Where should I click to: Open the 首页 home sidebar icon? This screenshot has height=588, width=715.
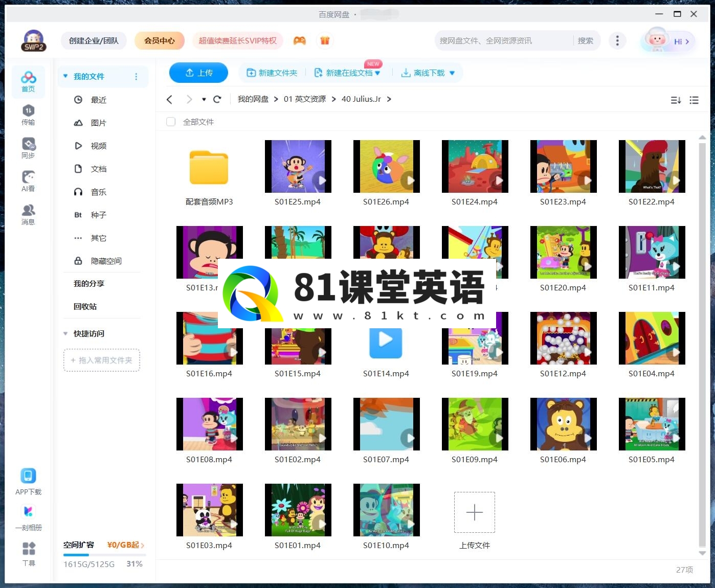coord(28,82)
